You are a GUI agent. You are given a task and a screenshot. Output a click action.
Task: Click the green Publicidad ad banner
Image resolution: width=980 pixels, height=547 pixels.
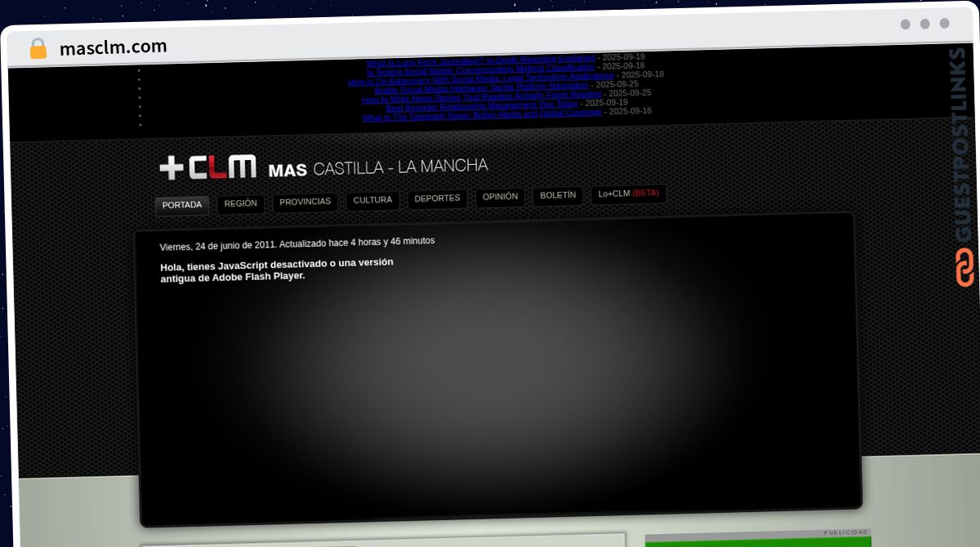point(758,540)
